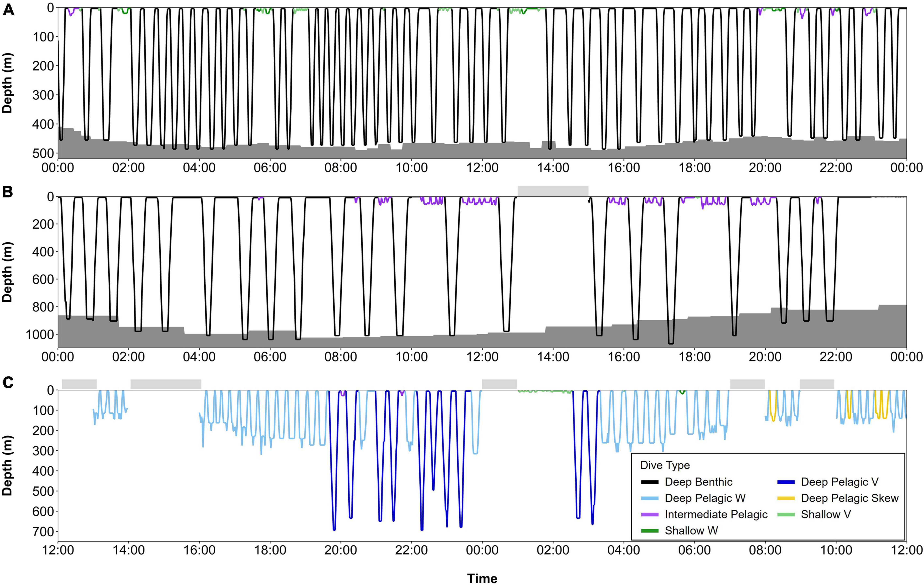Click panel C's gray bar between 09:00 and 10:00
Viewport: 924px width, 587px height.
817,384
